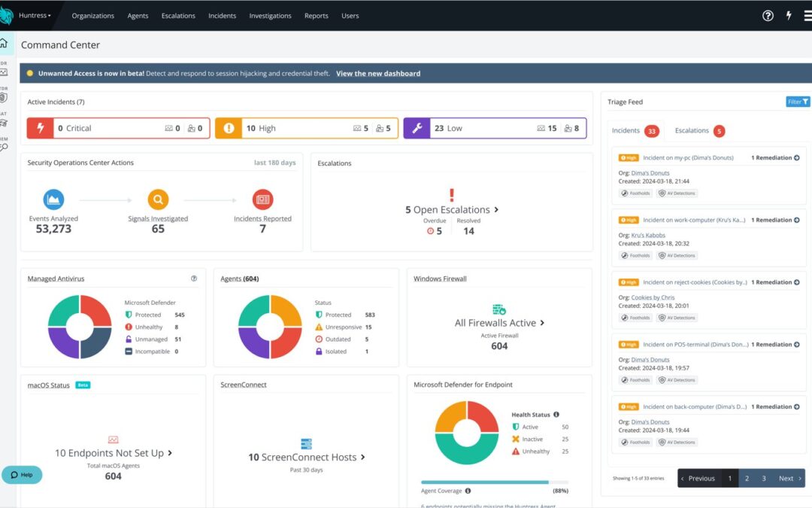Click the Protected shield icon in Agents status
This screenshot has width=812, height=508.
coord(319,315)
